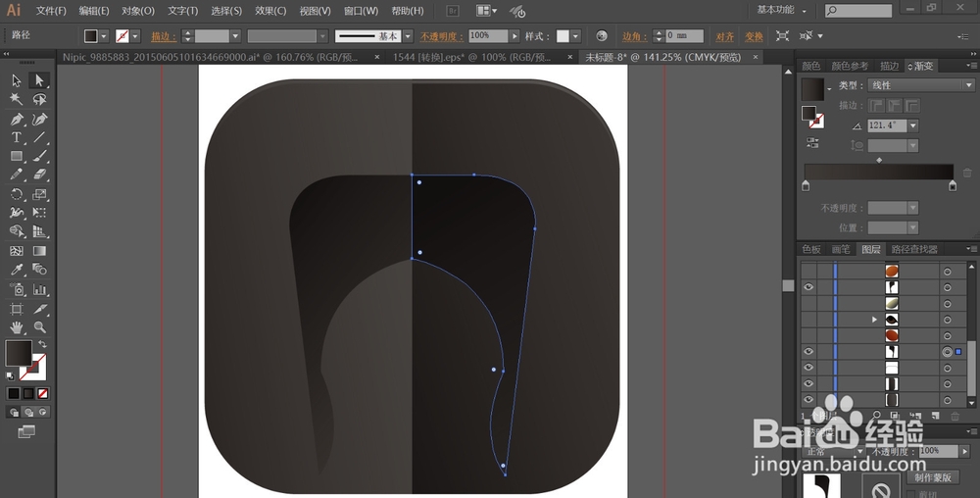Set None fill using red-slash button

point(43,394)
